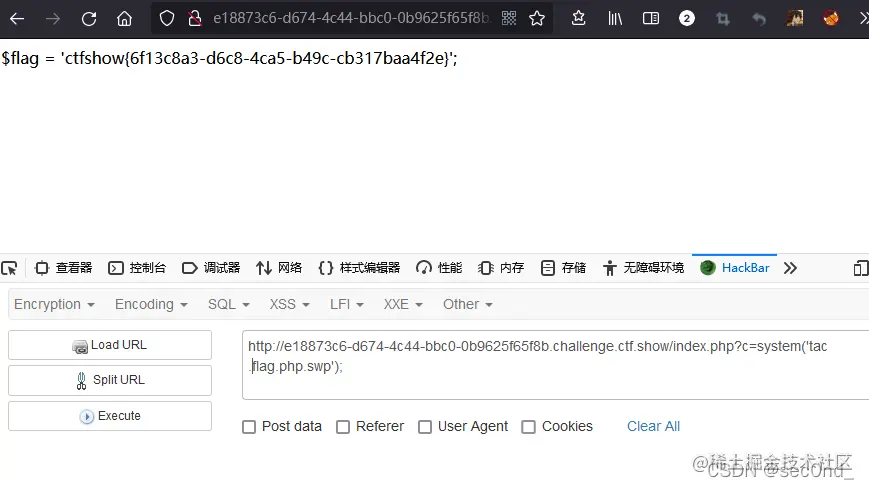Click the crop screenshot toolbar icon
Viewport: 869px width, 489px height.
click(723, 19)
